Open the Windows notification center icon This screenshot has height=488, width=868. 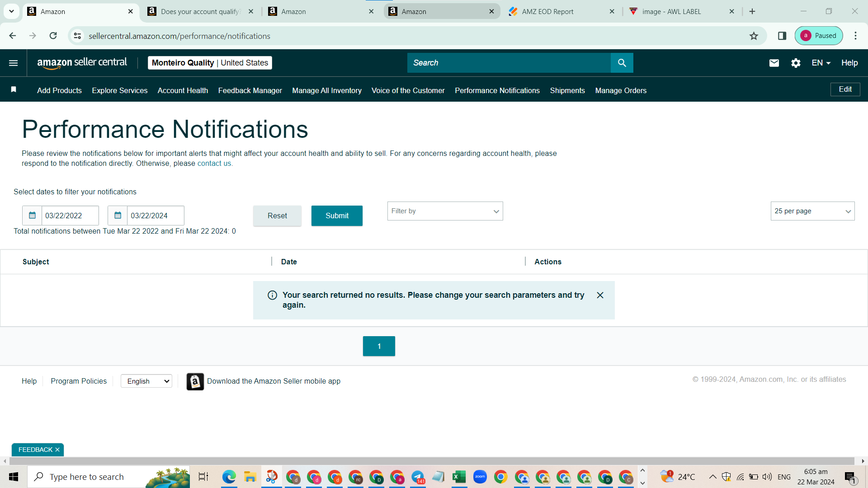click(x=851, y=477)
